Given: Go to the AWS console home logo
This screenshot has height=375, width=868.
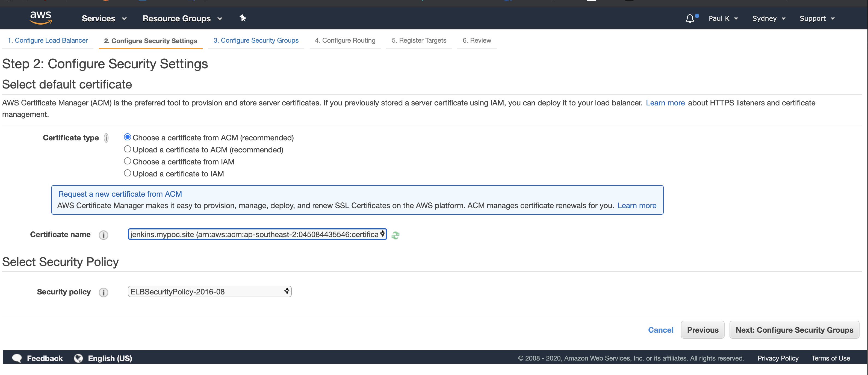Looking at the screenshot, I should coord(41,18).
